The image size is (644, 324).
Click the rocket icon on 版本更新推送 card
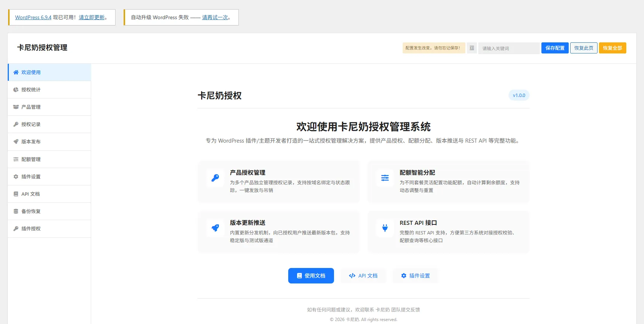tap(215, 228)
